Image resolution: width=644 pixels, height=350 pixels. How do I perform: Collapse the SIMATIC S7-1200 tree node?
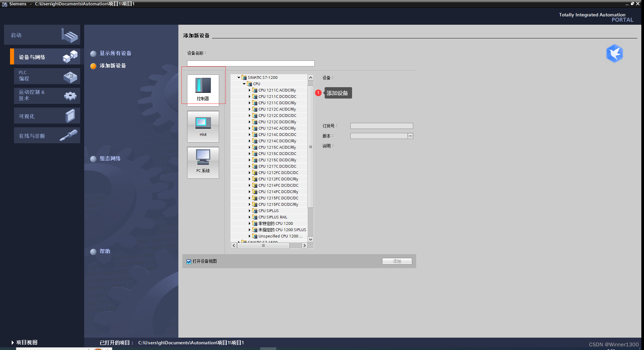239,77
